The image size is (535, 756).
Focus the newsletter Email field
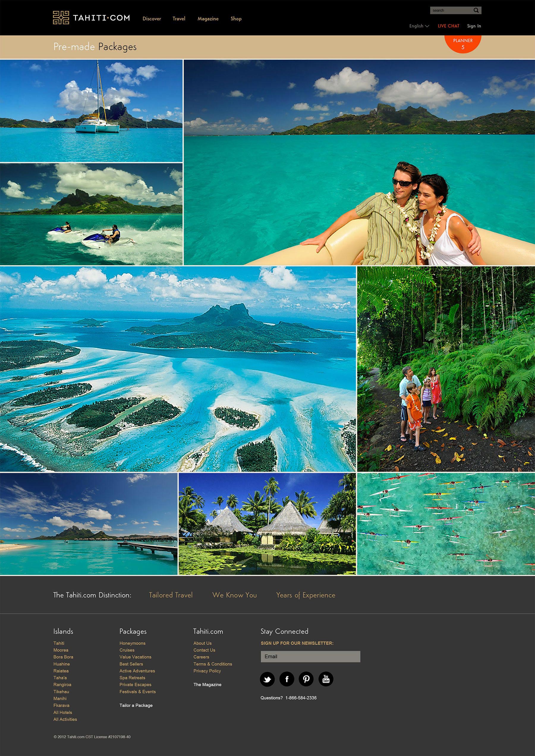point(310,656)
